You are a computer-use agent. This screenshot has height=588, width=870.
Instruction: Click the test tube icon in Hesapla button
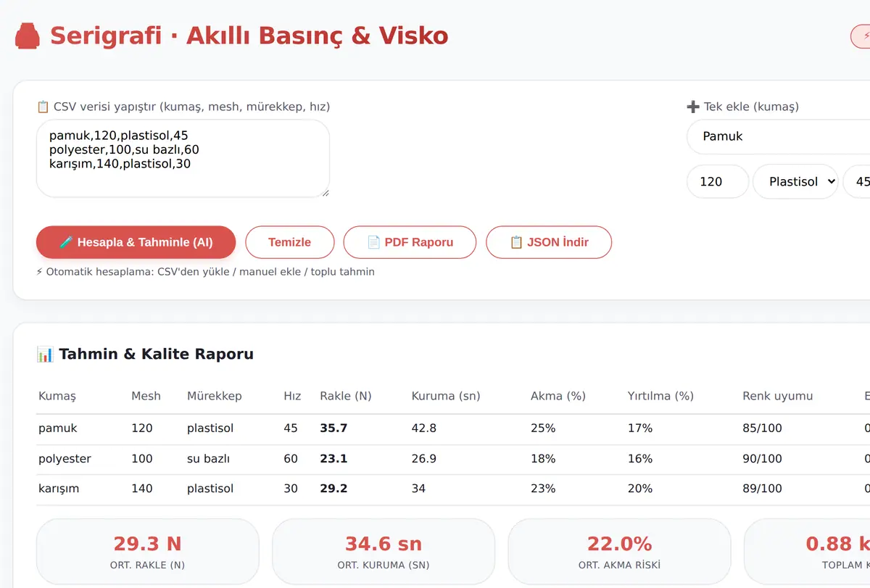click(66, 242)
